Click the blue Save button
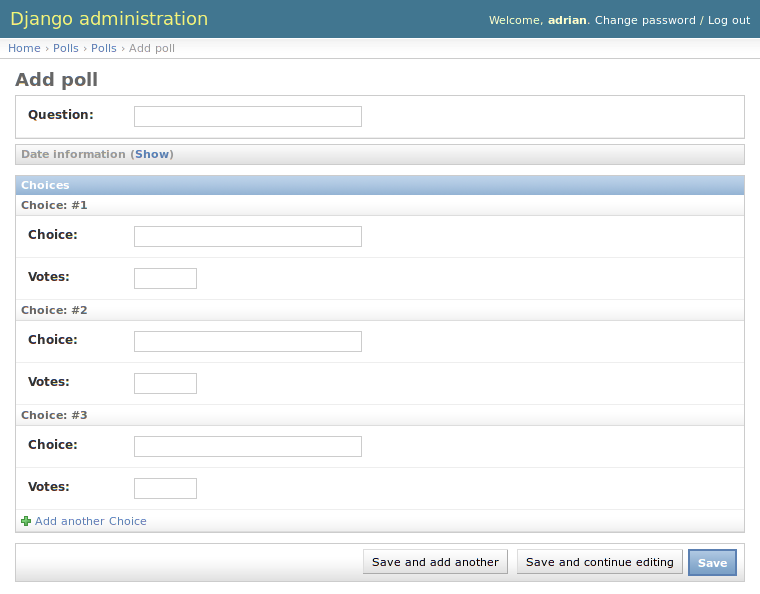The image size is (760, 594). pyautogui.click(x=712, y=562)
